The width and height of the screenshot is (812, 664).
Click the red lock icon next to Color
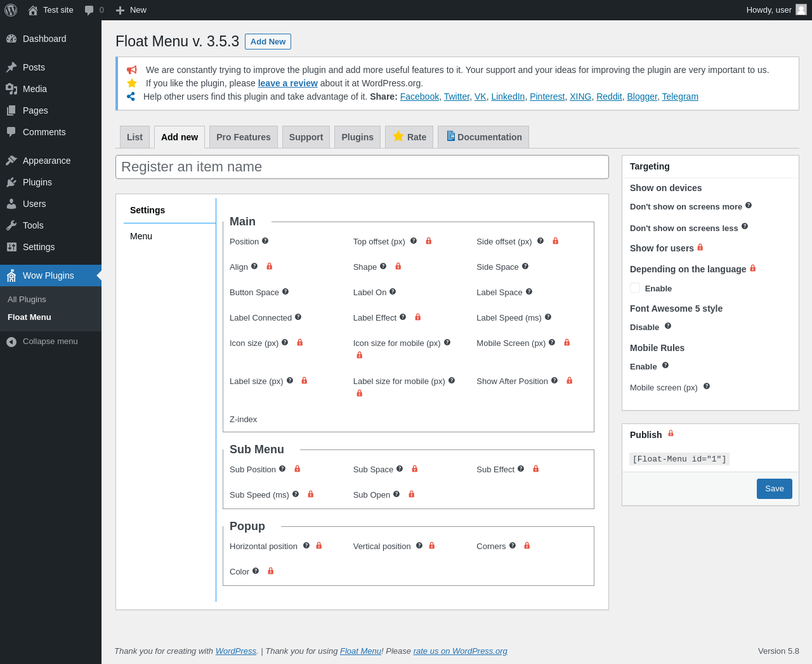(x=271, y=571)
